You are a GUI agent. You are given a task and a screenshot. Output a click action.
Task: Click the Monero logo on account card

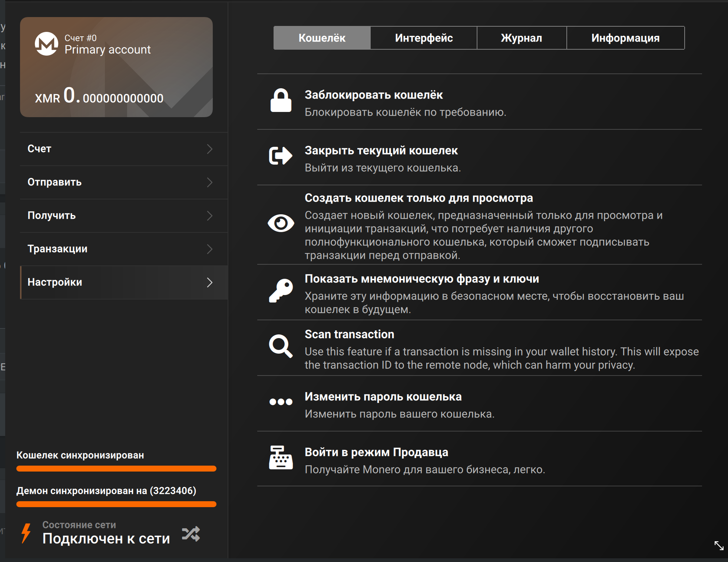coord(46,44)
